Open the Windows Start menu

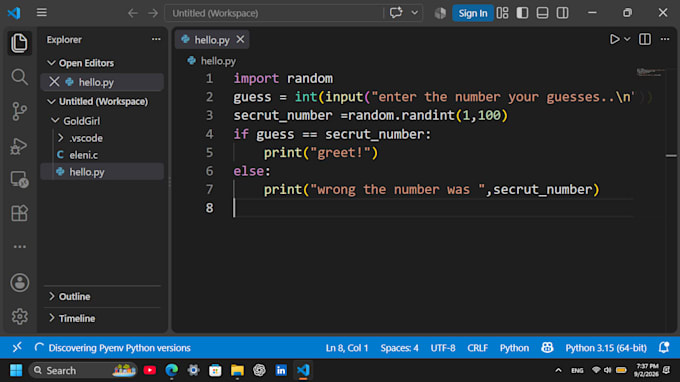16,370
